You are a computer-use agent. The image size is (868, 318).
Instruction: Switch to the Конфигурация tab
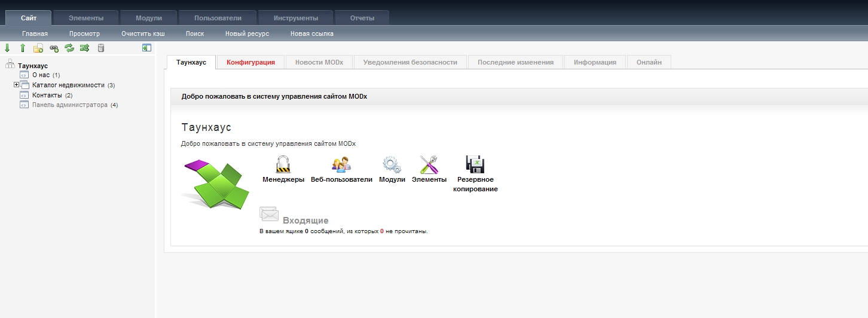(x=250, y=62)
